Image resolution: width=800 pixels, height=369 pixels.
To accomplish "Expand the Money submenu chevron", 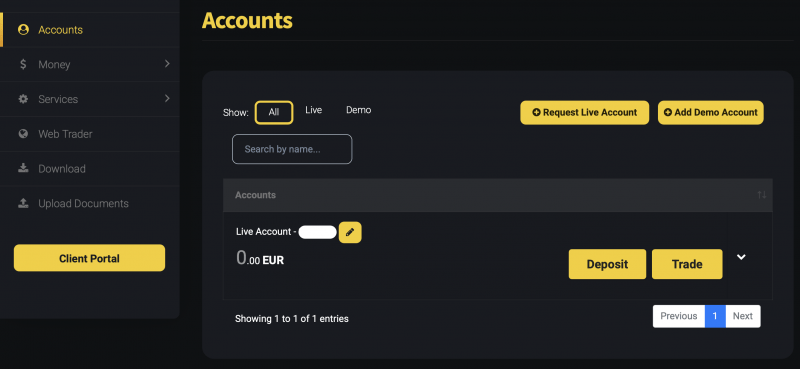I will pos(167,64).
